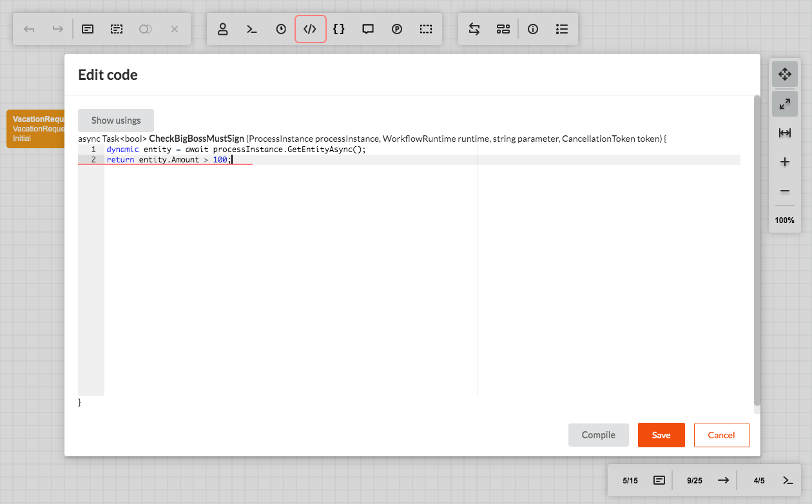The height and width of the screenshot is (504, 812).
Task: Click the dashed inline activity icon
Action: [117, 29]
